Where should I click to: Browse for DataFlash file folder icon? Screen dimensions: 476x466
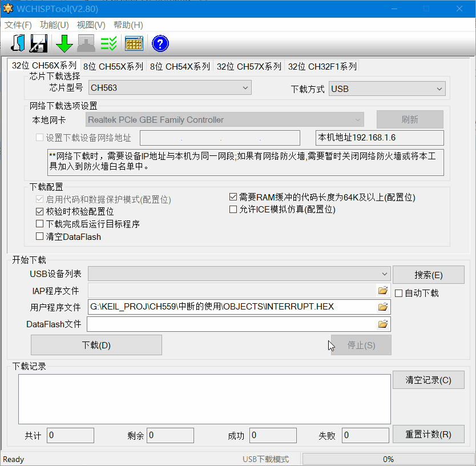pyautogui.click(x=383, y=324)
